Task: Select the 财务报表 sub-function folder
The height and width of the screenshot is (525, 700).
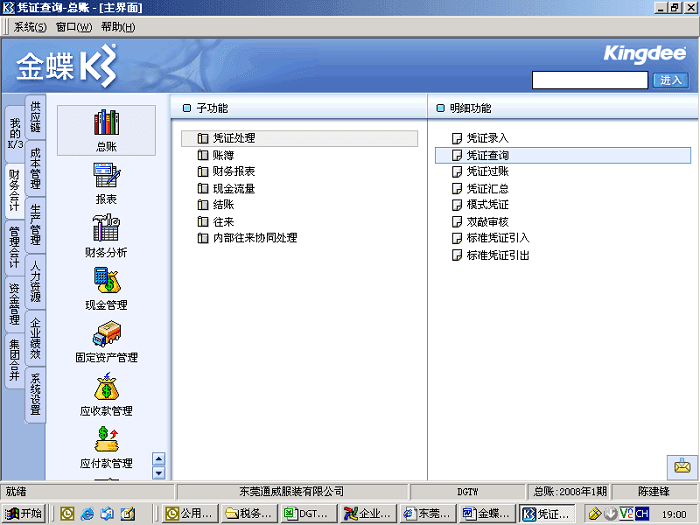Action: (226, 171)
